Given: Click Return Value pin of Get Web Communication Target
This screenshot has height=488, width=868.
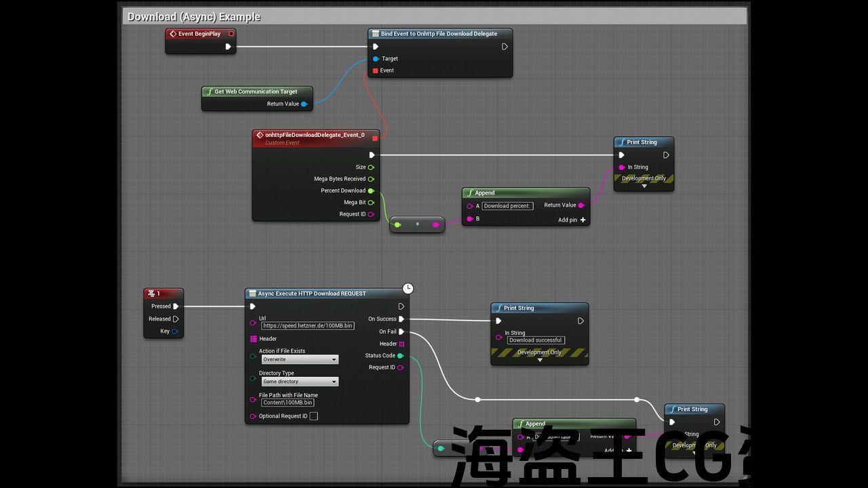Looking at the screenshot, I should [304, 104].
